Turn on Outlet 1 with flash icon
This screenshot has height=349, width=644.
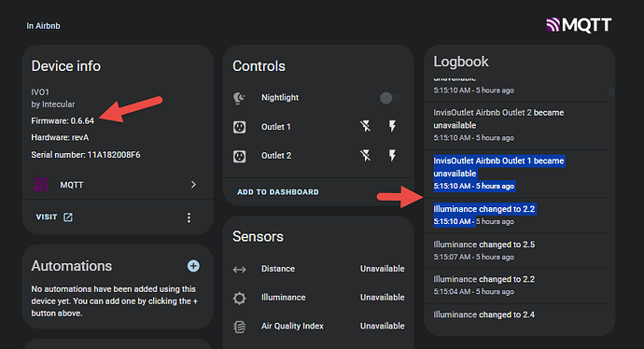[x=392, y=126]
